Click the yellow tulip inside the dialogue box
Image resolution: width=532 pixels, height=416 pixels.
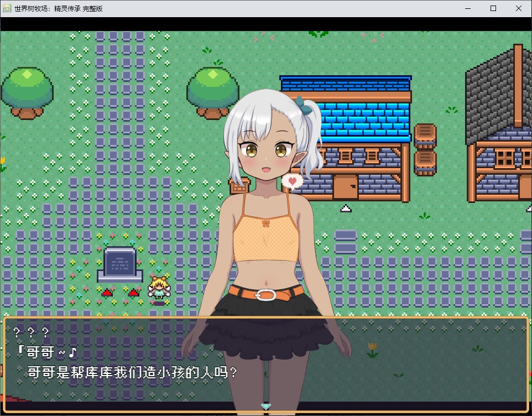click(x=372, y=350)
